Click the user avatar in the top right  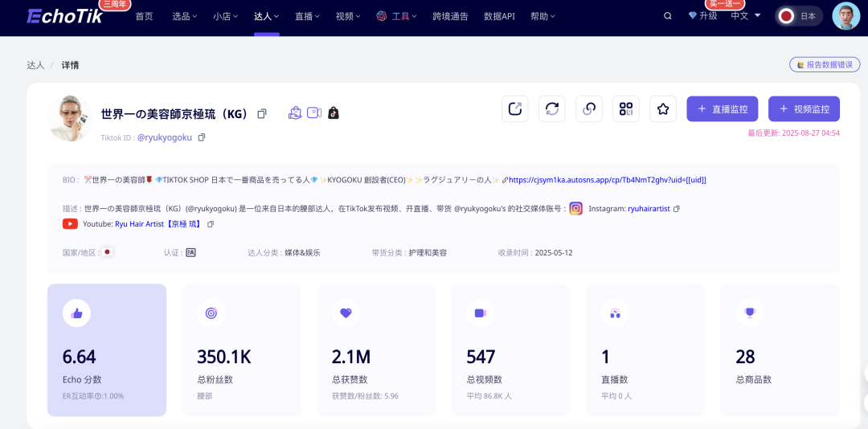click(845, 16)
